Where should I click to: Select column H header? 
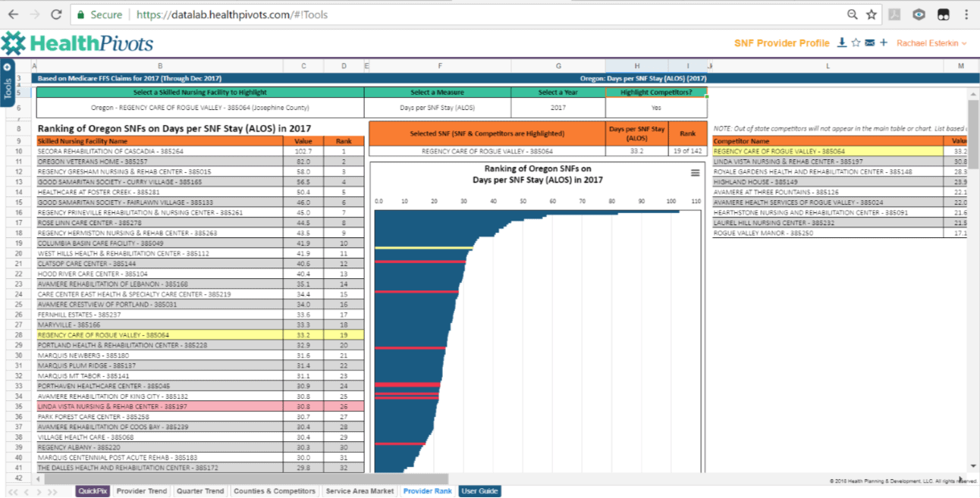[636, 67]
